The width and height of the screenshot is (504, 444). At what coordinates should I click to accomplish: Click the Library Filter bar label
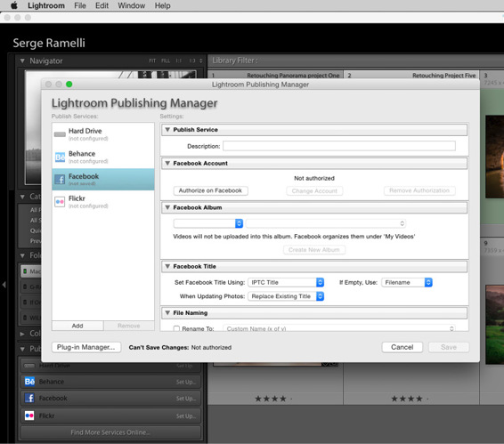coord(235,61)
